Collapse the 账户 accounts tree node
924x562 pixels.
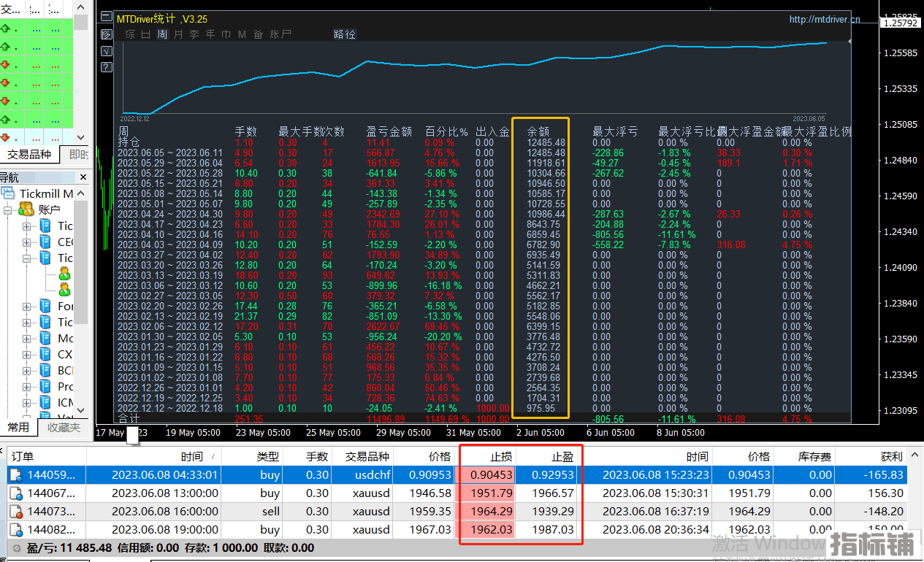point(8,209)
